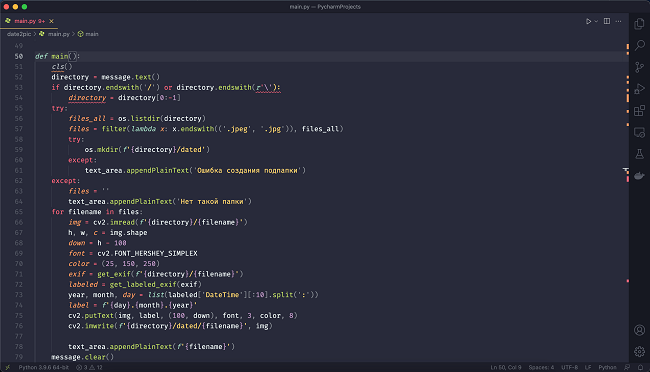Open the Remote Explorer view

point(639,132)
